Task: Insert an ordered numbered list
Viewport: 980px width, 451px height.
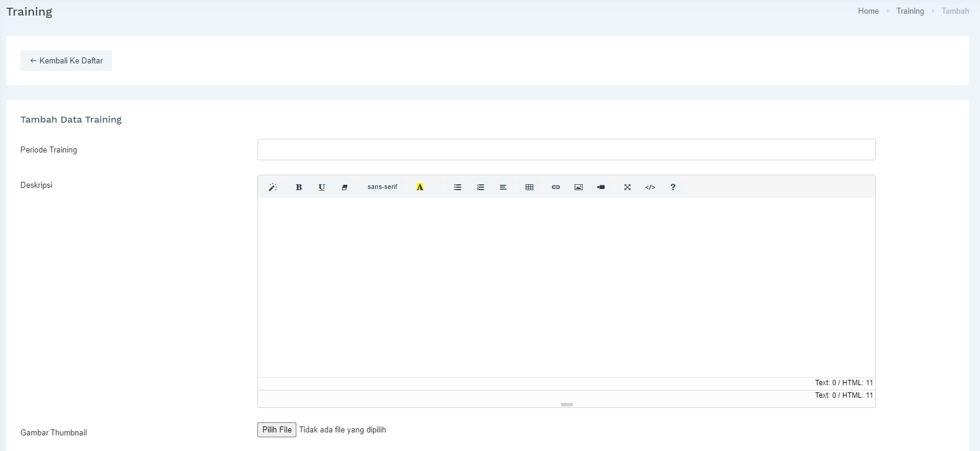Action: pyautogui.click(x=480, y=187)
